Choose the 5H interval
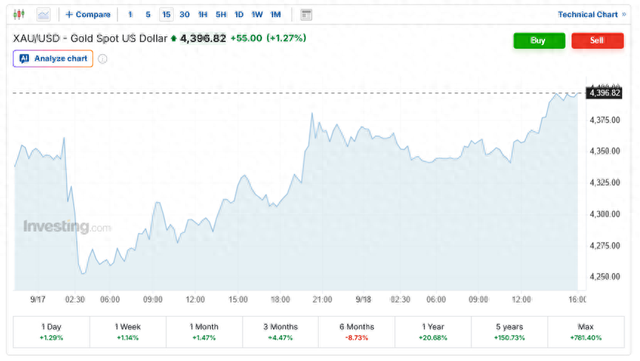This screenshot has width=640, height=361. point(221,15)
